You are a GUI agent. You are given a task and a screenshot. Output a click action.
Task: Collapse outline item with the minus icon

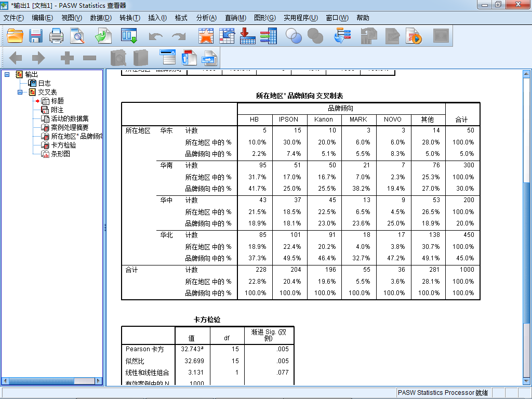pyautogui.click(x=89, y=58)
